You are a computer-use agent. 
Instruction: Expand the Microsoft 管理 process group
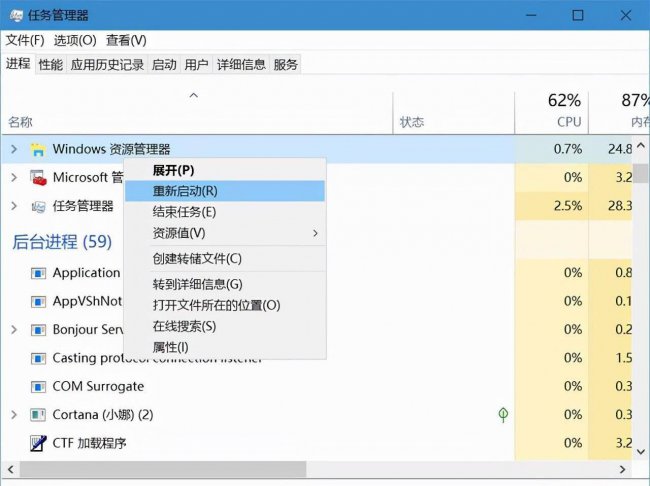coord(14,177)
